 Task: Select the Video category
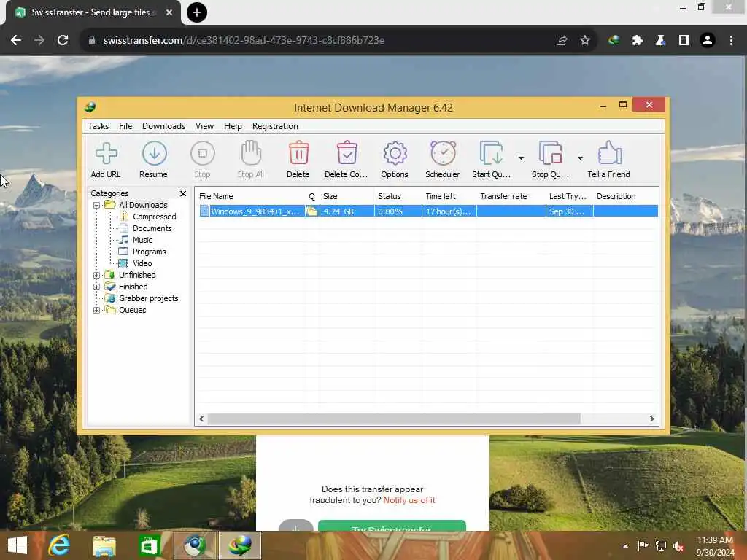point(142,263)
